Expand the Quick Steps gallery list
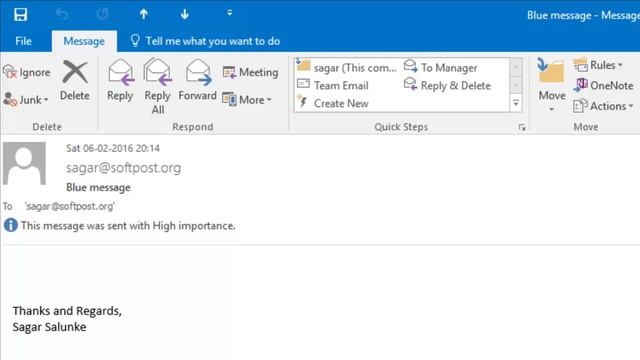 click(516, 103)
